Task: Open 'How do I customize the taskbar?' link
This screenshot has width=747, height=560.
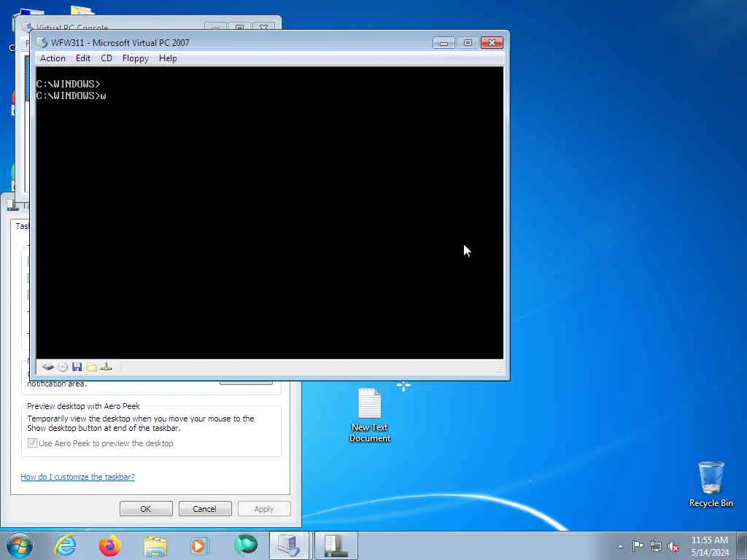Action: (77, 477)
